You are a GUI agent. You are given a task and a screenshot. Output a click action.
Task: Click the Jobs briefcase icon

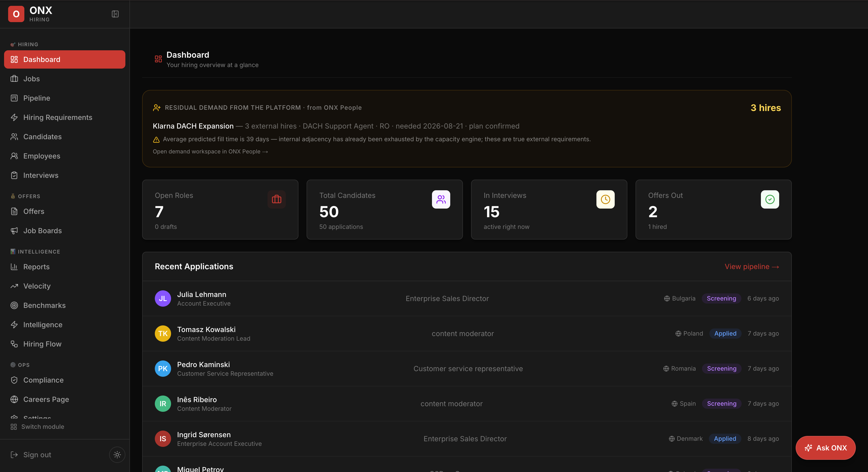14,78
